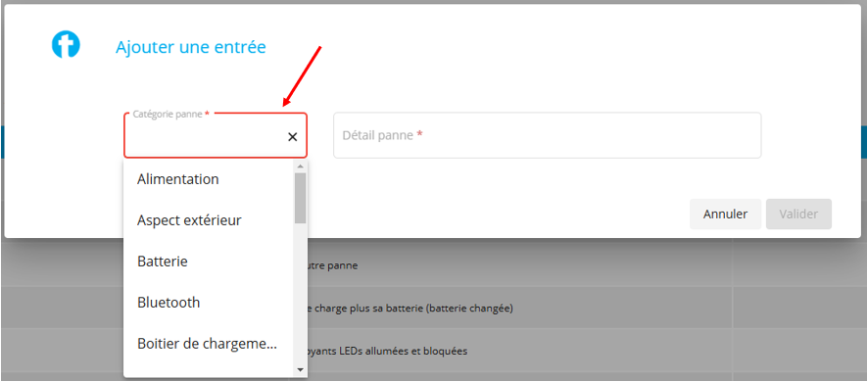
Task: Click the Annuler button
Action: click(x=725, y=215)
